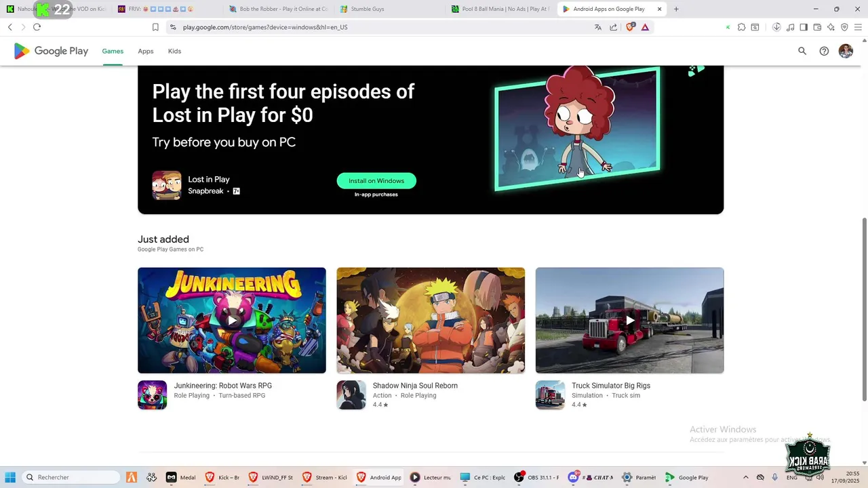Open the Lost in Play title link
The height and width of the screenshot is (488, 868).
coord(209,179)
